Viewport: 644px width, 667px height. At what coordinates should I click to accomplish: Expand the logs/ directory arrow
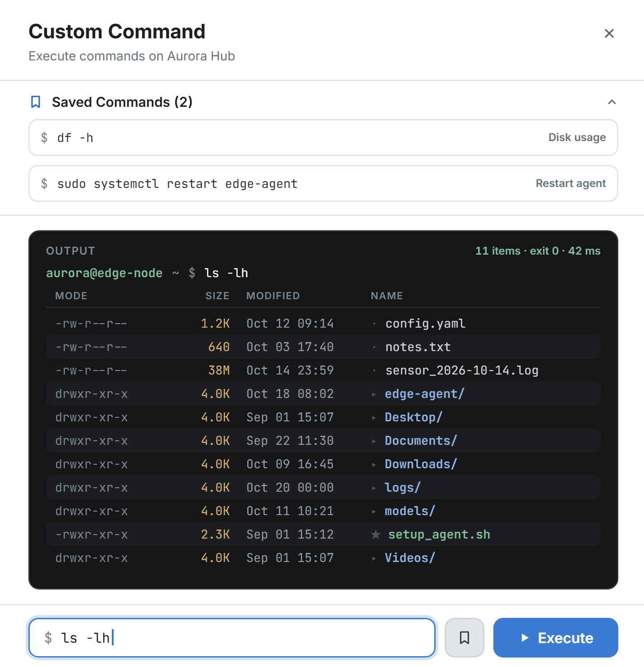(x=374, y=488)
